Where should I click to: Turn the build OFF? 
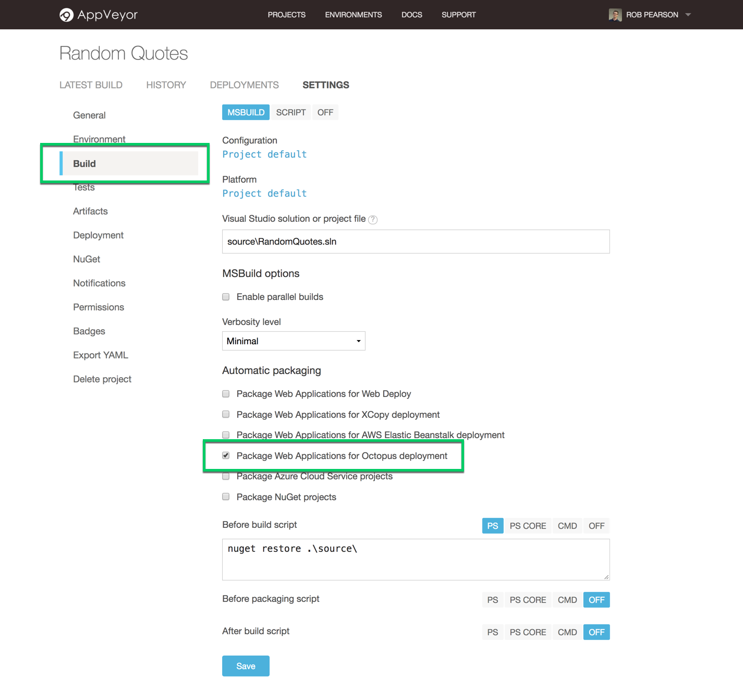point(325,112)
